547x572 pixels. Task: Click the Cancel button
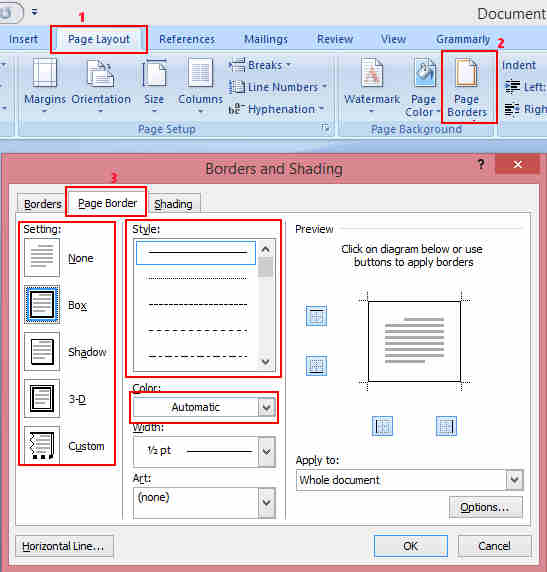point(494,546)
